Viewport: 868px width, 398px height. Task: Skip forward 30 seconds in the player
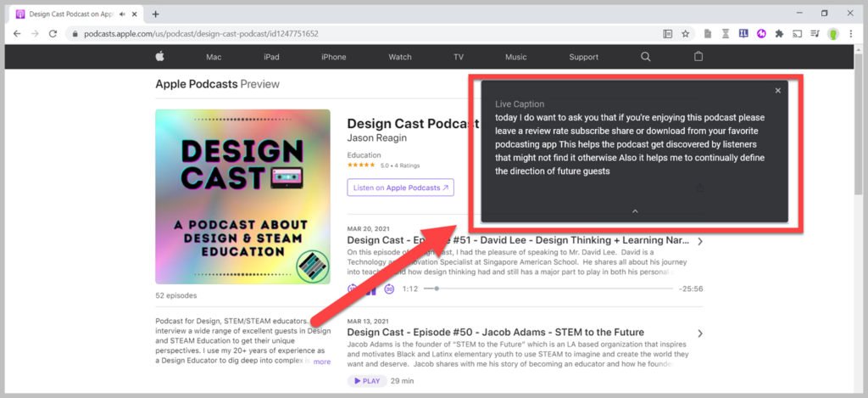click(x=389, y=289)
